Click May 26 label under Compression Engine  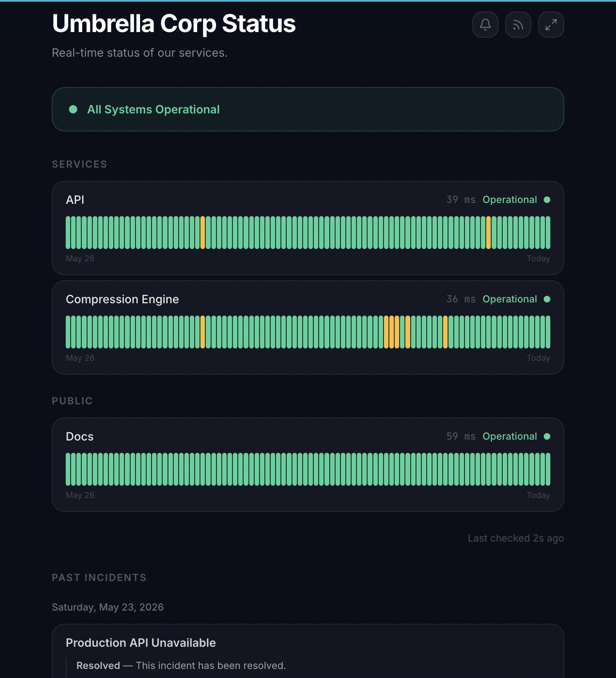click(80, 358)
